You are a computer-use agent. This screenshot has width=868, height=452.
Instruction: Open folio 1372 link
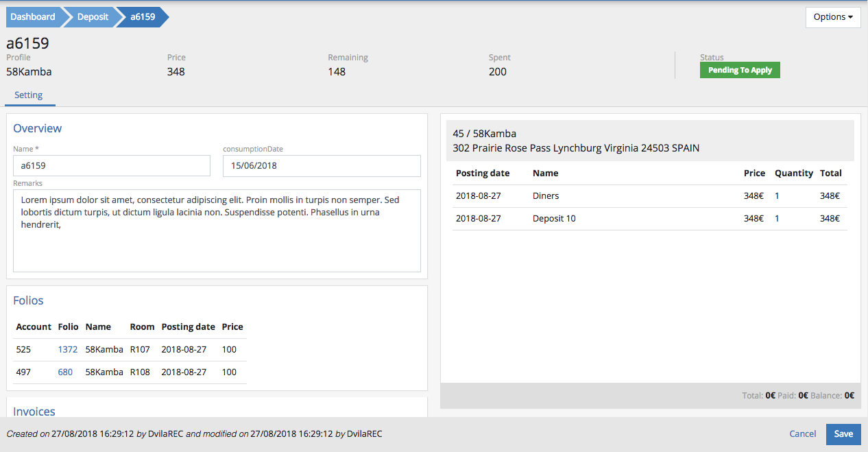tap(68, 350)
